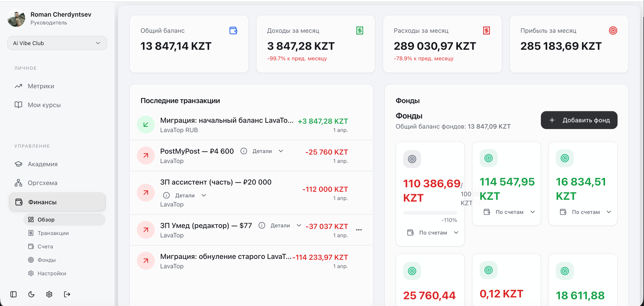Click the target icon on 25 760,44 fund
The height and width of the screenshot is (306, 644).
(412, 271)
